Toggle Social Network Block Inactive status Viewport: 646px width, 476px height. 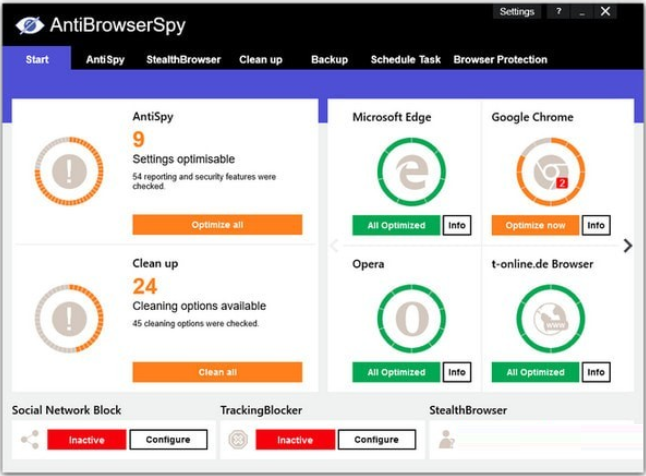coord(87,440)
